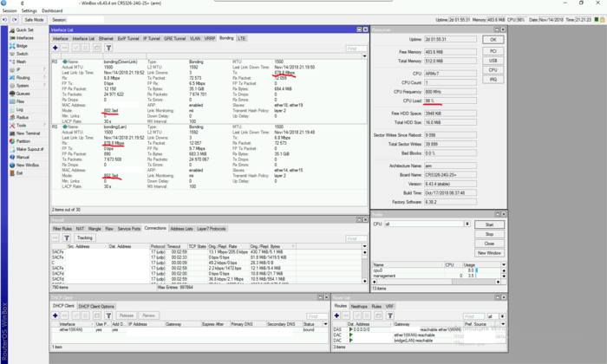Click Tracking button in Firewall

[84, 237]
